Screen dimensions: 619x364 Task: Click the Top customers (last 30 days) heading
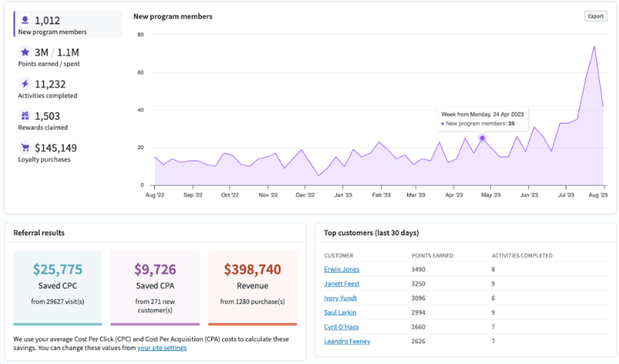[371, 233]
